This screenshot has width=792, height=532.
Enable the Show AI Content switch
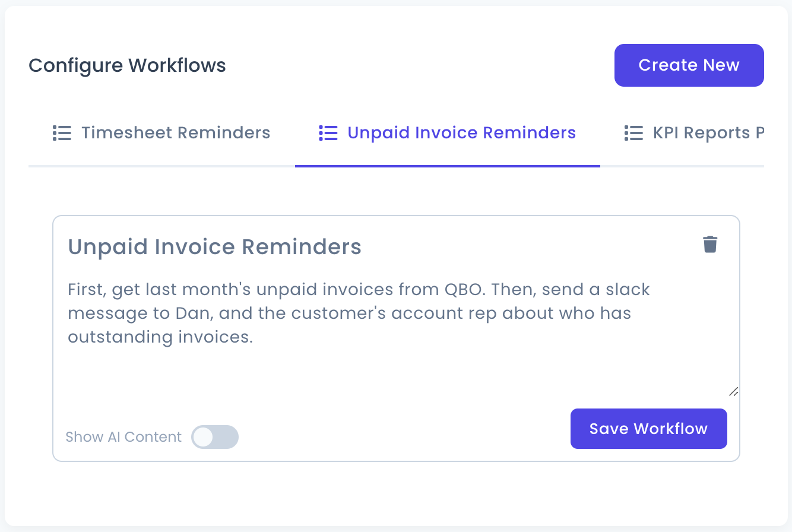point(215,437)
